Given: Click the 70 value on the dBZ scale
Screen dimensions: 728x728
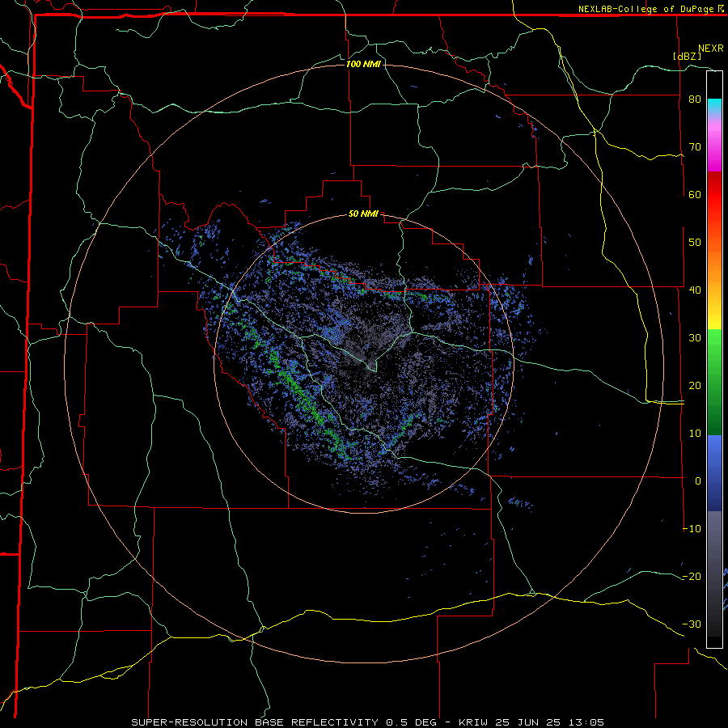Looking at the screenshot, I should coord(695,146).
